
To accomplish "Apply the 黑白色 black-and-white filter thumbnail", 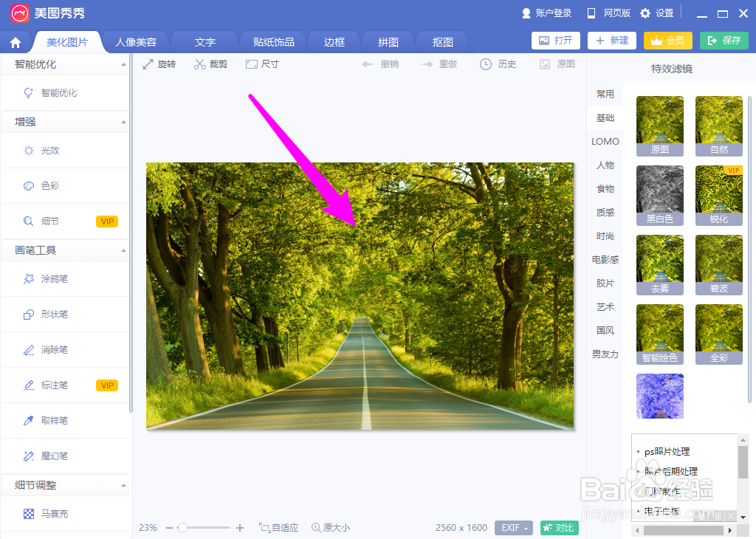I will coord(659,195).
